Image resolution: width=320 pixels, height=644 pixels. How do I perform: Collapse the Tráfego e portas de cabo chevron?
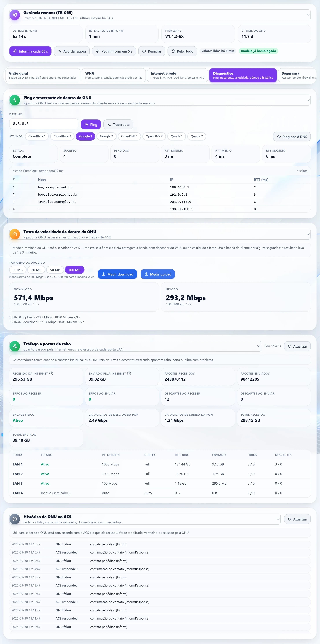[258, 346]
